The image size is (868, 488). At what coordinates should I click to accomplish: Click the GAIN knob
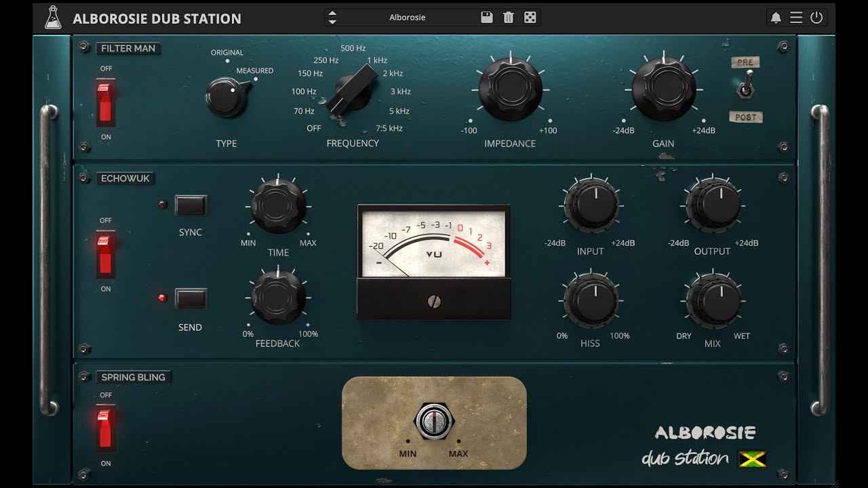(x=663, y=89)
